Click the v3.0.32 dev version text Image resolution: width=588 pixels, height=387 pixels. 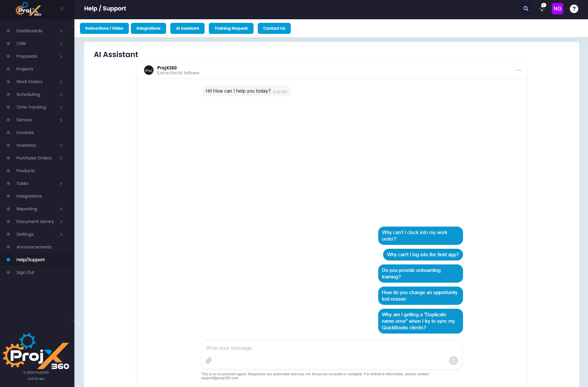click(36, 379)
